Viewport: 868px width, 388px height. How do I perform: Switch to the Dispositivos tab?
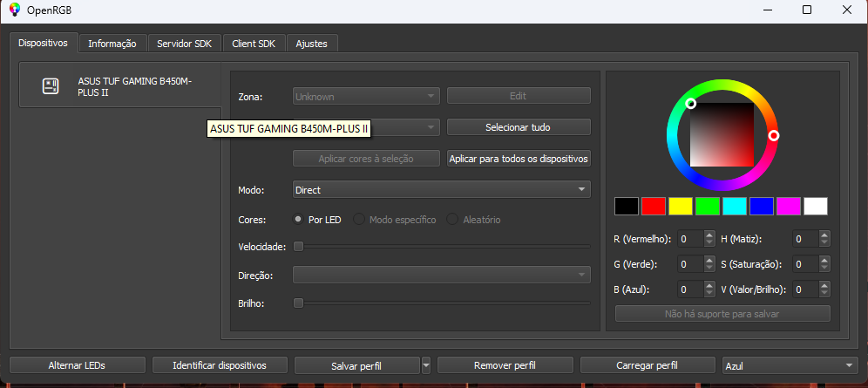44,43
